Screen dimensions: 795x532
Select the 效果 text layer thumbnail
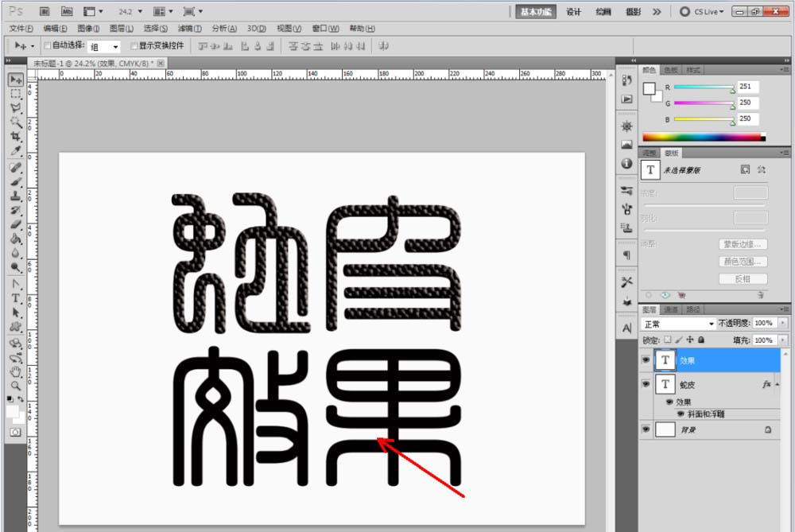tap(665, 360)
